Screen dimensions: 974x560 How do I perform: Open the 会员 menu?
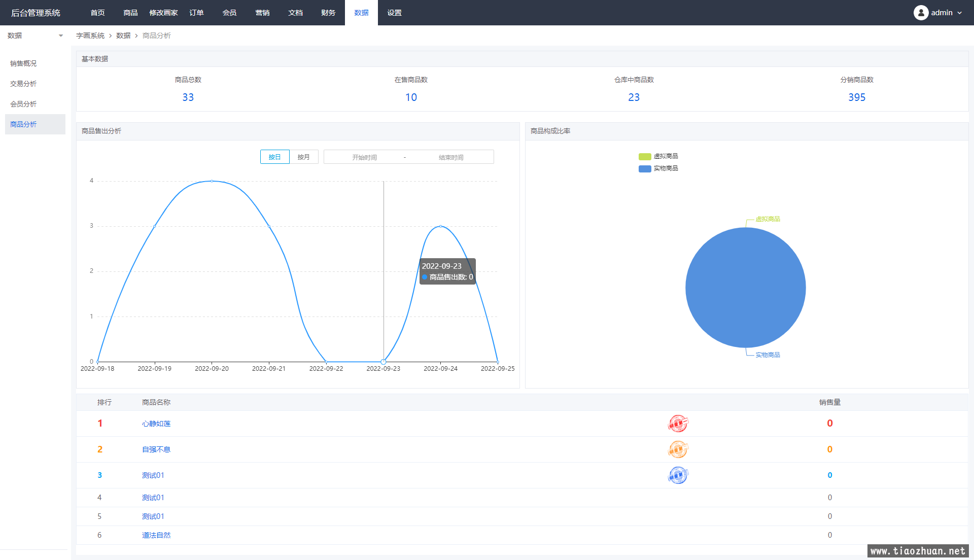click(229, 13)
